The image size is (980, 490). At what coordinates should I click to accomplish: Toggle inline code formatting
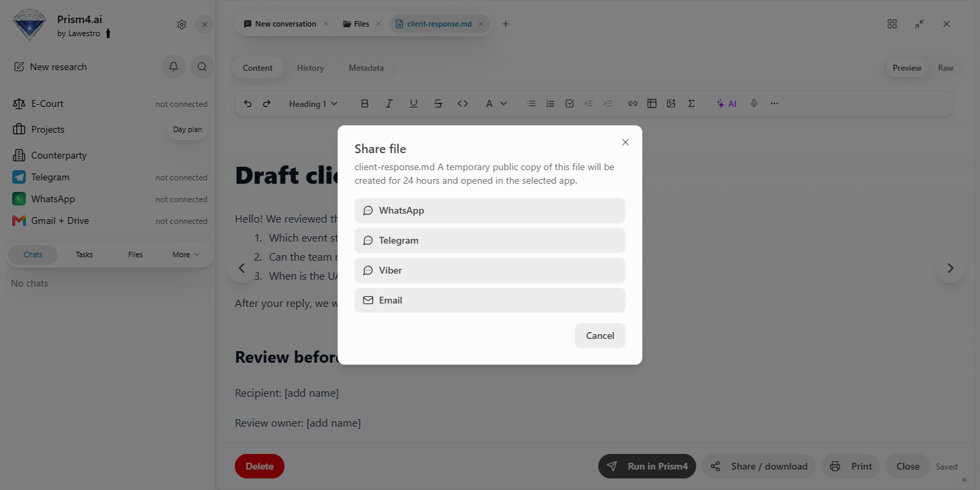point(463,103)
